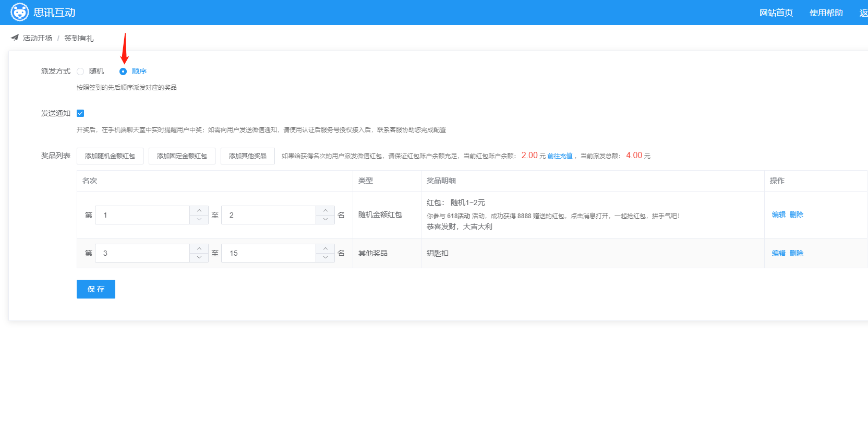Open 使用帮助 in the top navigation
This screenshot has width=868, height=429.
coord(826,13)
